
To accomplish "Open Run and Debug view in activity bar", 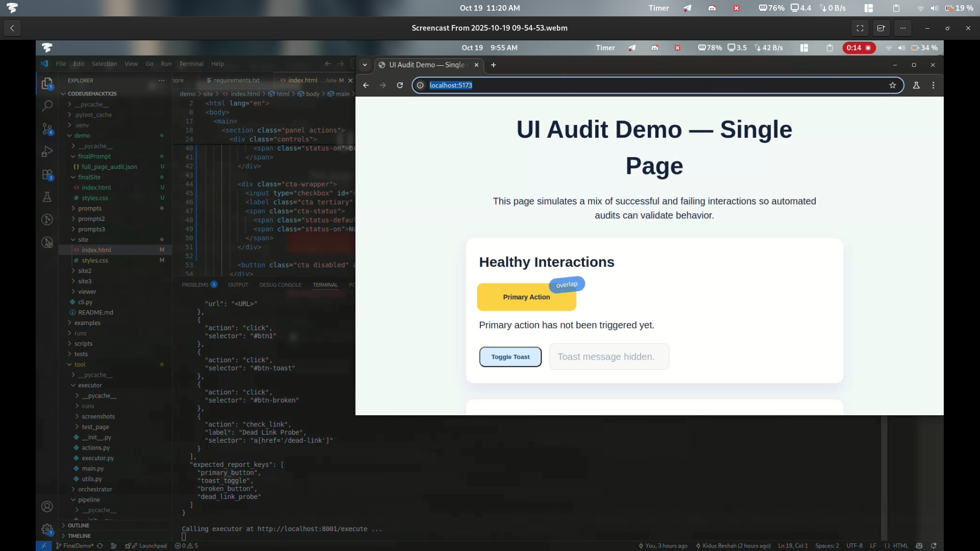I will [47, 152].
